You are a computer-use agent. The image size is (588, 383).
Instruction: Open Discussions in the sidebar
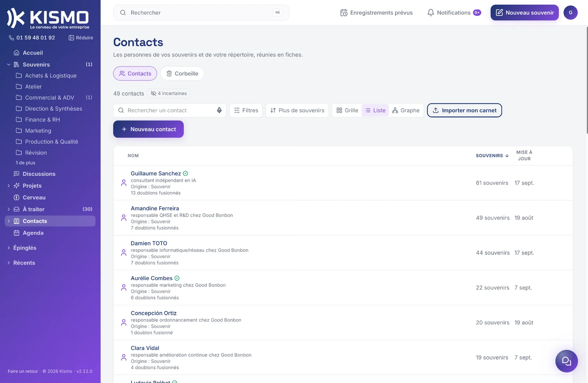click(x=50, y=174)
